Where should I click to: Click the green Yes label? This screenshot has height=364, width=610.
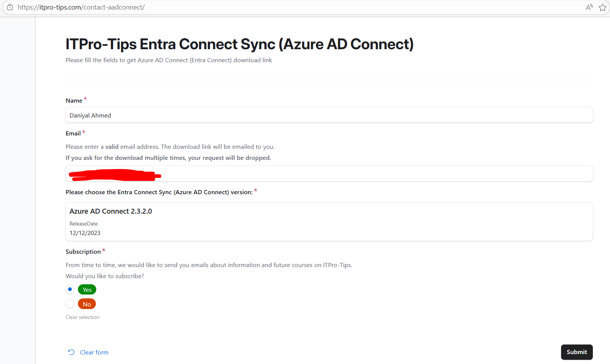(87, 290)
